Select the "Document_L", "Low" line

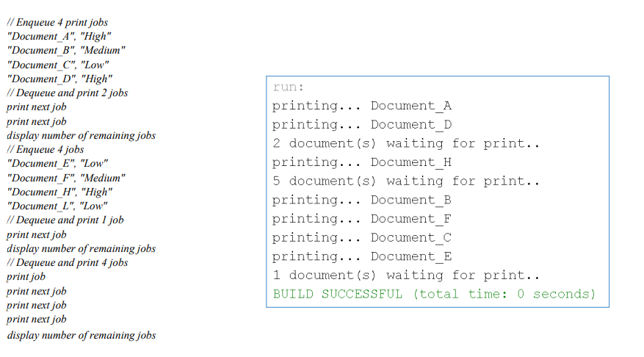57,206
